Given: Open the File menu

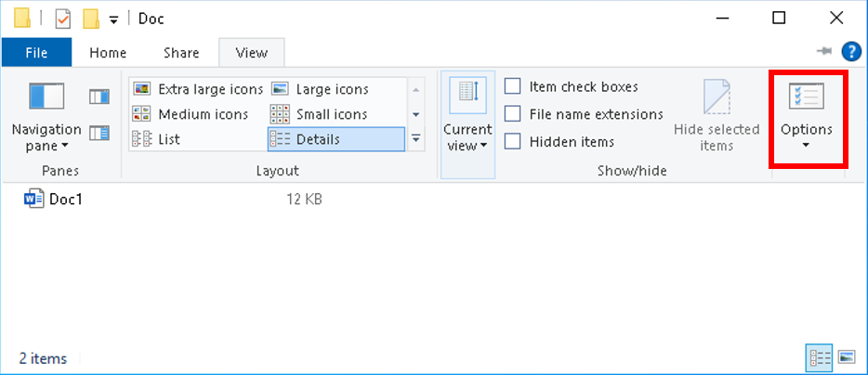Looking at the screenshot, I should [36, 53].
